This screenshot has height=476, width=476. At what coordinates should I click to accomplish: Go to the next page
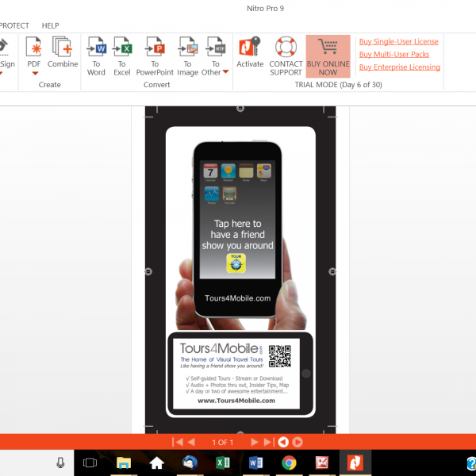click(255, 442)
